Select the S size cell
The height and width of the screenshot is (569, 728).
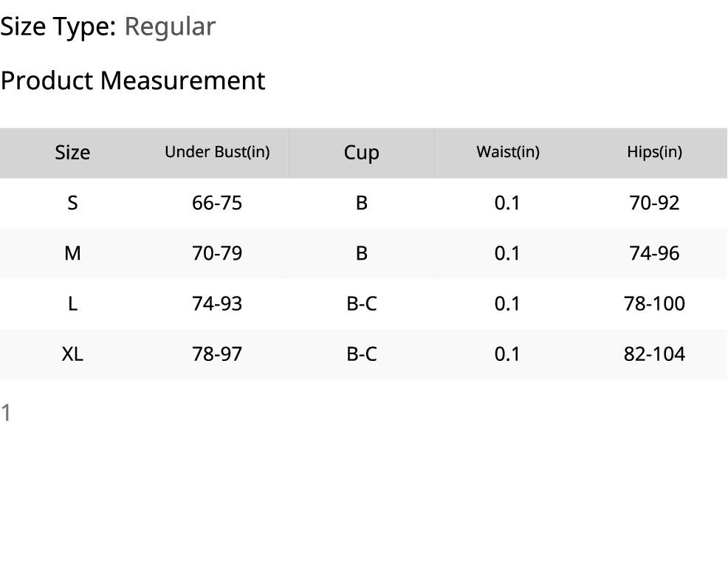pyautogui.click(x=72, y=203)
